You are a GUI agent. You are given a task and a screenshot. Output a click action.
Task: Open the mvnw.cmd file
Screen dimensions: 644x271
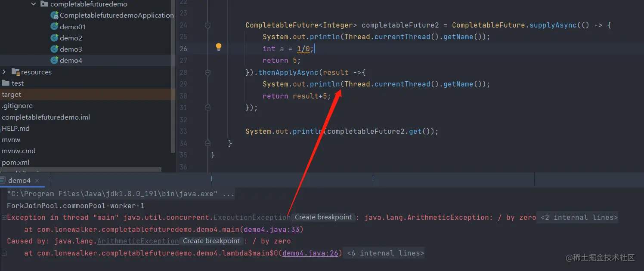point(19,151)
